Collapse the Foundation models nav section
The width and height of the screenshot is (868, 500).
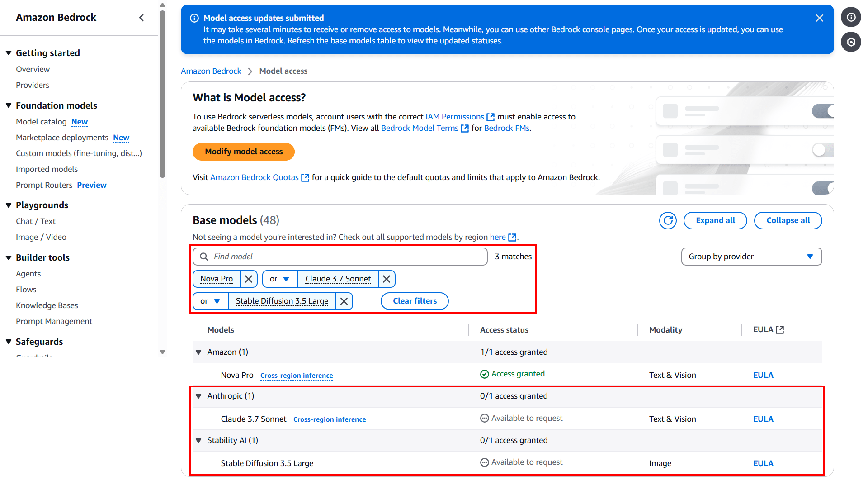pos(9,105)
